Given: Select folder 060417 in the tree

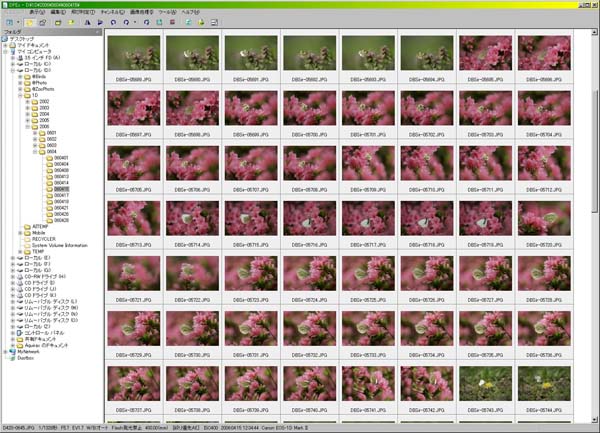Looking at the screenshot, I should click(61, 195).
